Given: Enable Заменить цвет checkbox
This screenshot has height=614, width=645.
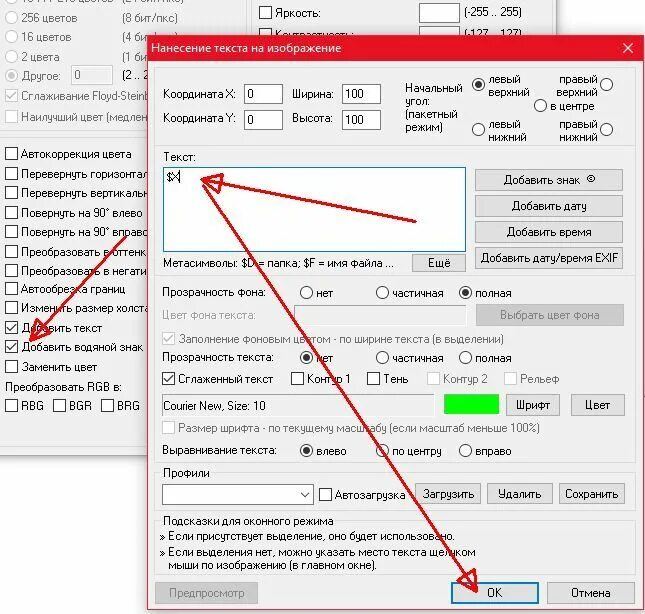Looking at the screenshot, I should tap(11, 366).
